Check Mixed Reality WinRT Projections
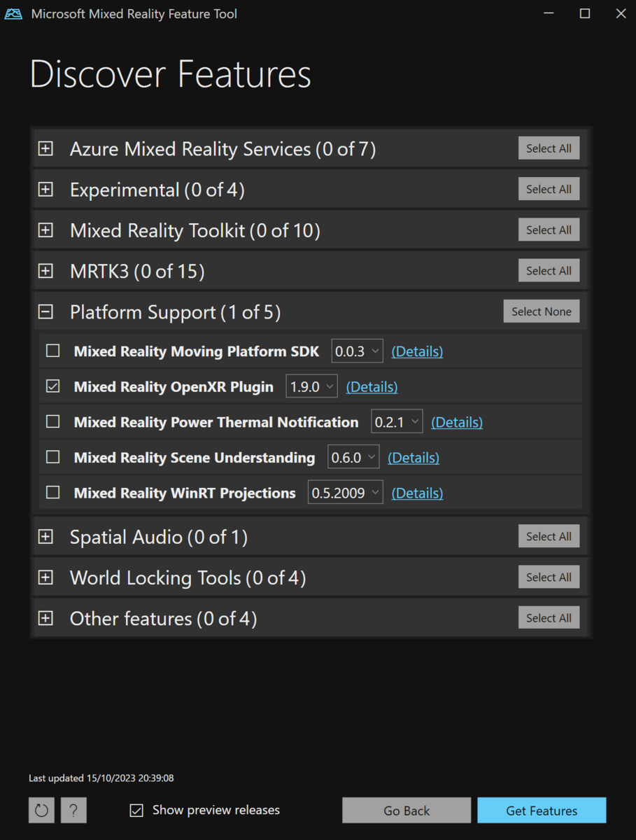 point(53,493)
